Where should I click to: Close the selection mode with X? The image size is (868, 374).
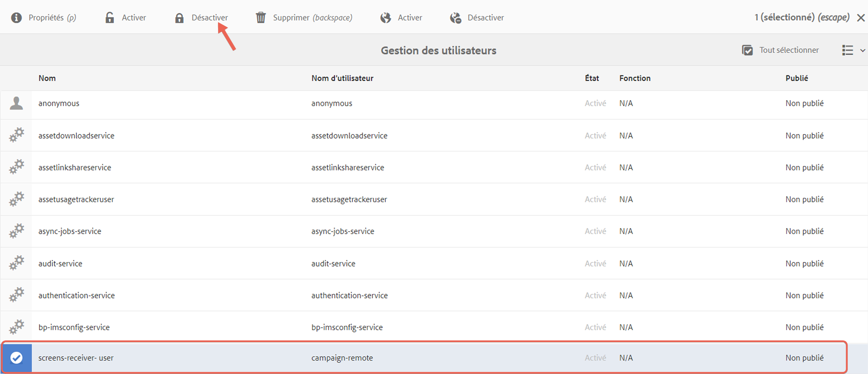pos(861,18)
